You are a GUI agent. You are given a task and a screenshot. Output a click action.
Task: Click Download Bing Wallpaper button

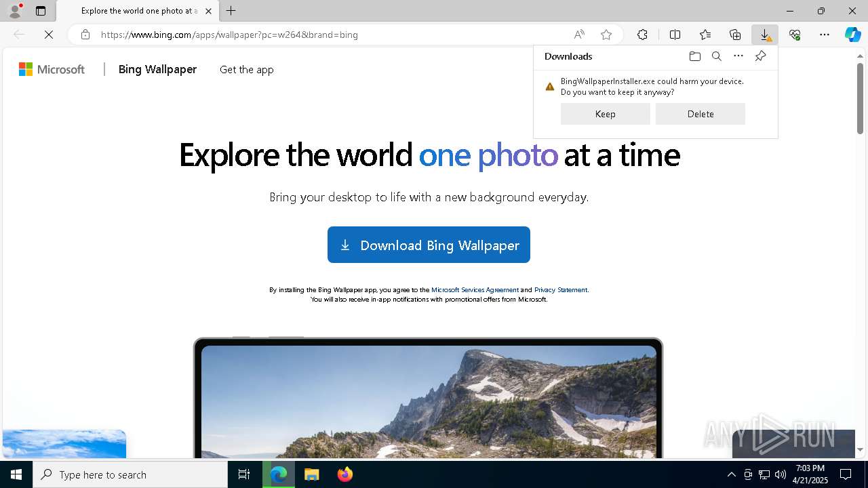[429, 245]
